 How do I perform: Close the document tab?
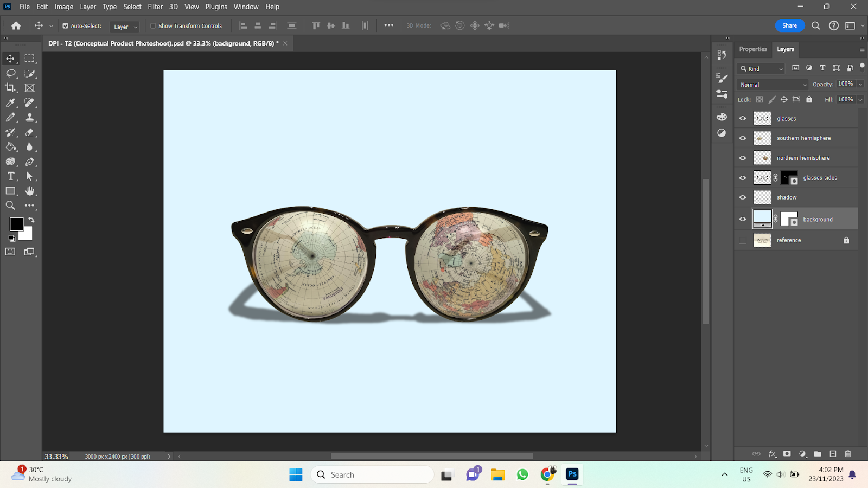(285, 43)
